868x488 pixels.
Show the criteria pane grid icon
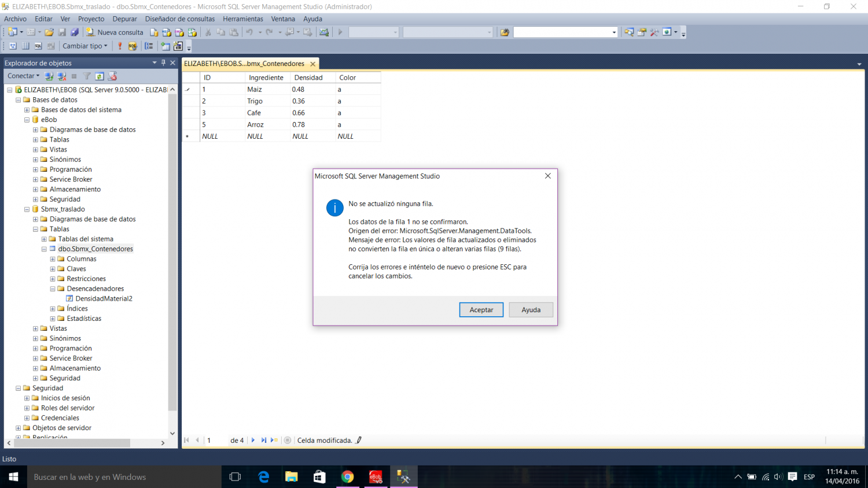25,46
